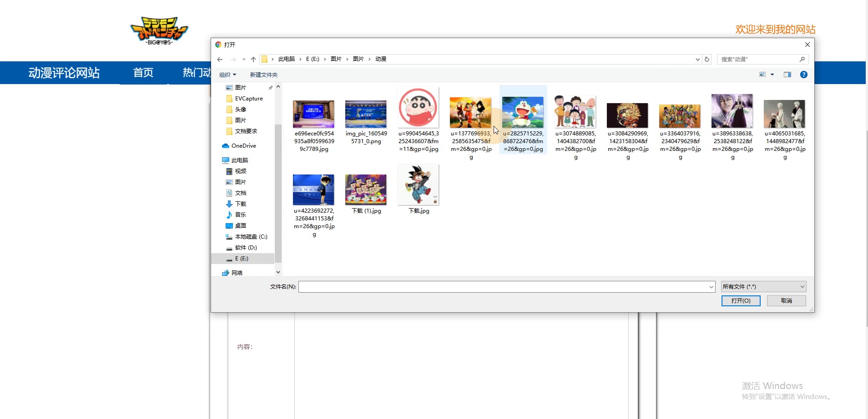Viewport: 868px width, 419px height.
Task: Select E (E:) drive in sidebar
Action: pyautogui.click(x=242, y=259)
